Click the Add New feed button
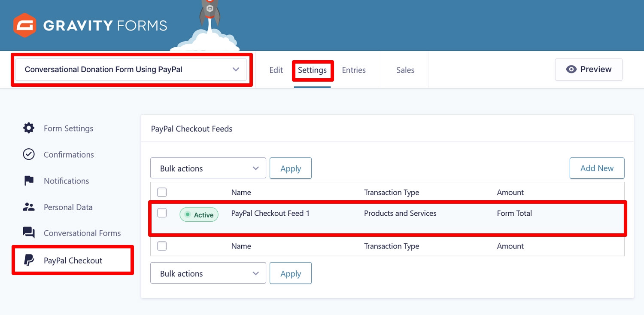 coord(597,168)
